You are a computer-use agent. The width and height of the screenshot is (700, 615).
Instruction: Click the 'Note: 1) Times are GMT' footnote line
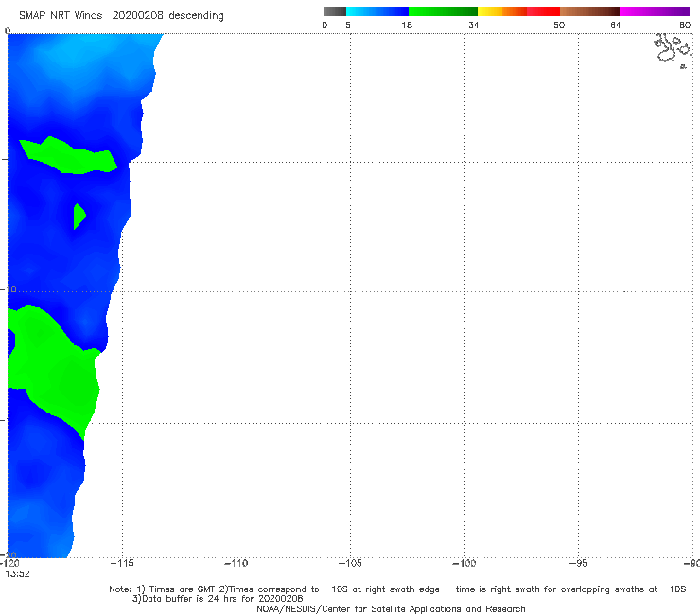[x=397, y=589]
